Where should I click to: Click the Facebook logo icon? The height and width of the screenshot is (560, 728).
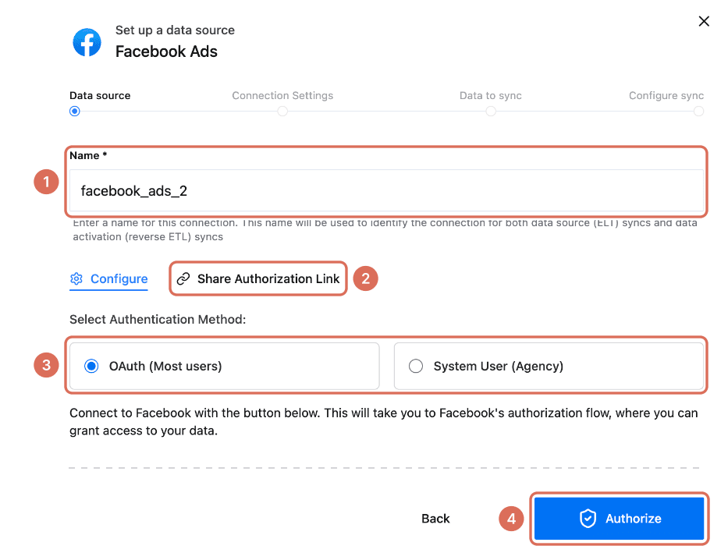pos(87,42)
